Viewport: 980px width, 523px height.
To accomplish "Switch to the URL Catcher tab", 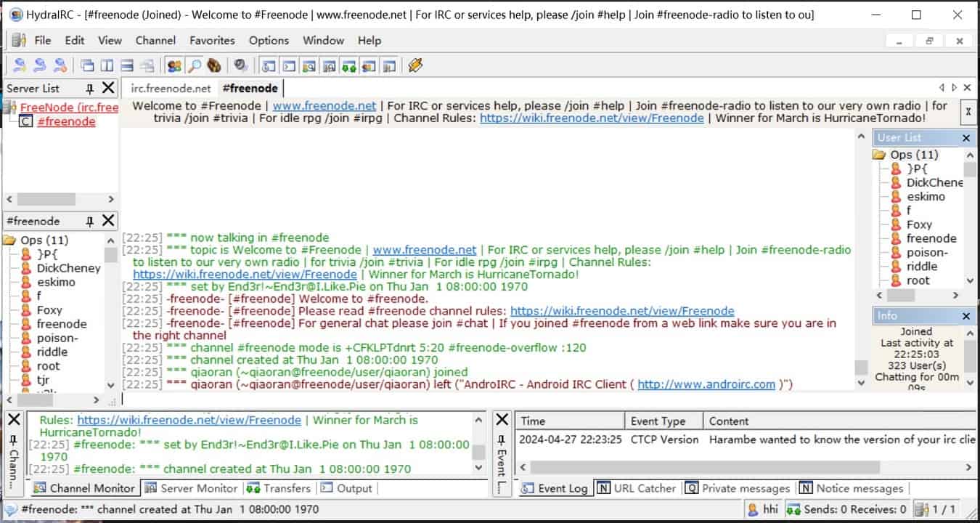I will (x=637, y=489).
